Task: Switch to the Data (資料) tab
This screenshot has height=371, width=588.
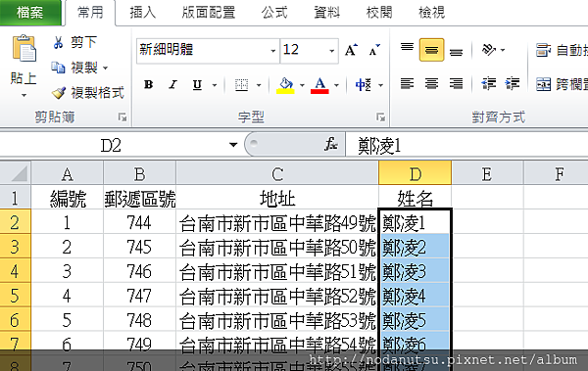Action: pos(326,13)
